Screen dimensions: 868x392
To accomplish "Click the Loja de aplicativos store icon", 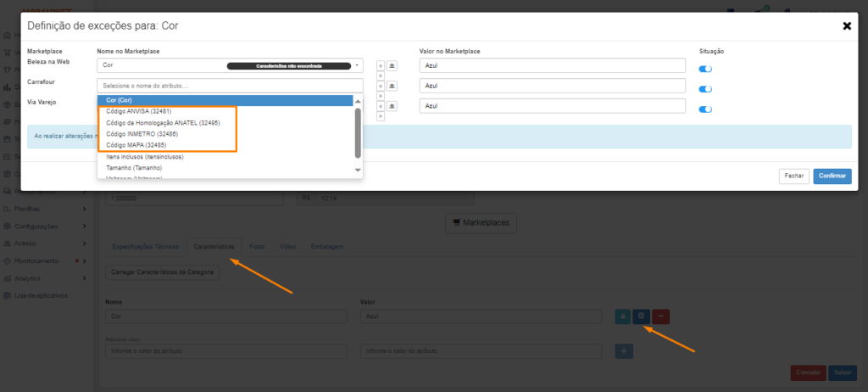I will tap(7, 295).
